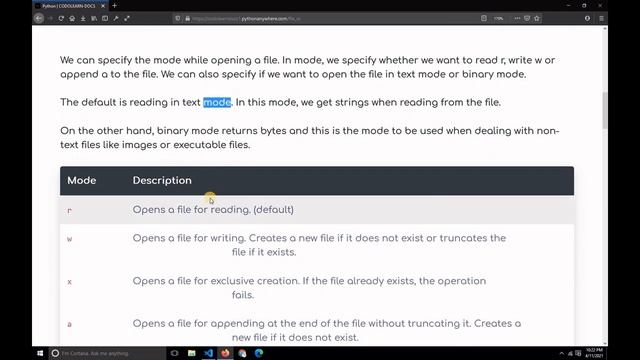Switch to Firefox on the taskbar
The width and height of the screenshot is (640, 360).
[225, 353]
